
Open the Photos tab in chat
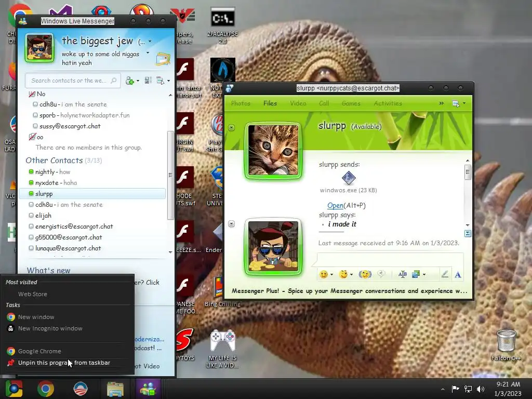[x=241, y=103]
